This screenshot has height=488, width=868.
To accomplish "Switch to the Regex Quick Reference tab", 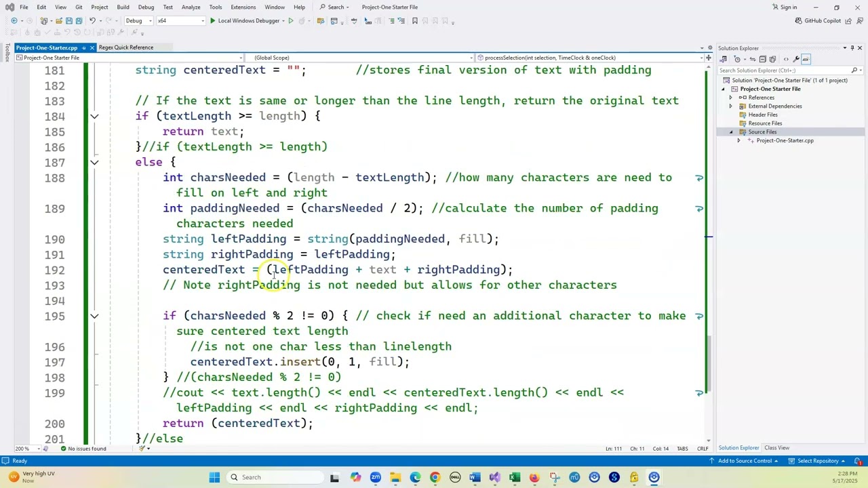I will [x=125, y=47].
